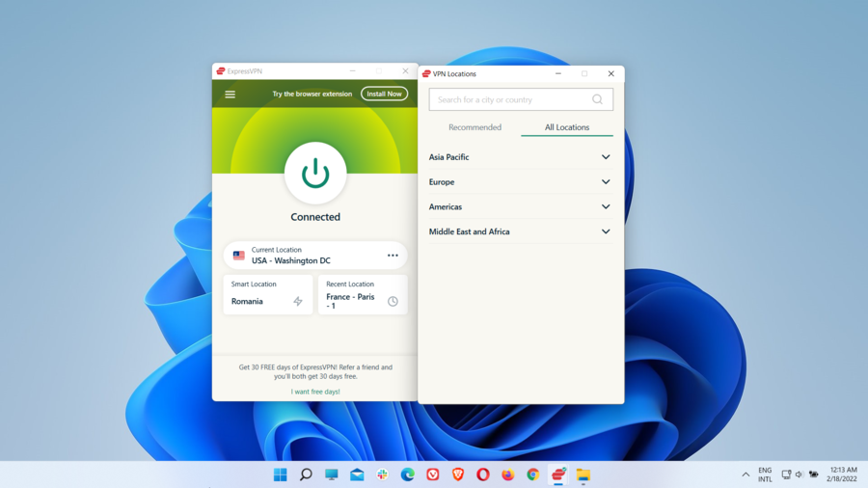Viewport: 868px width, 488px height.
Task: Launch Google Chrome from the taskbar
Action: pos(533,474)
